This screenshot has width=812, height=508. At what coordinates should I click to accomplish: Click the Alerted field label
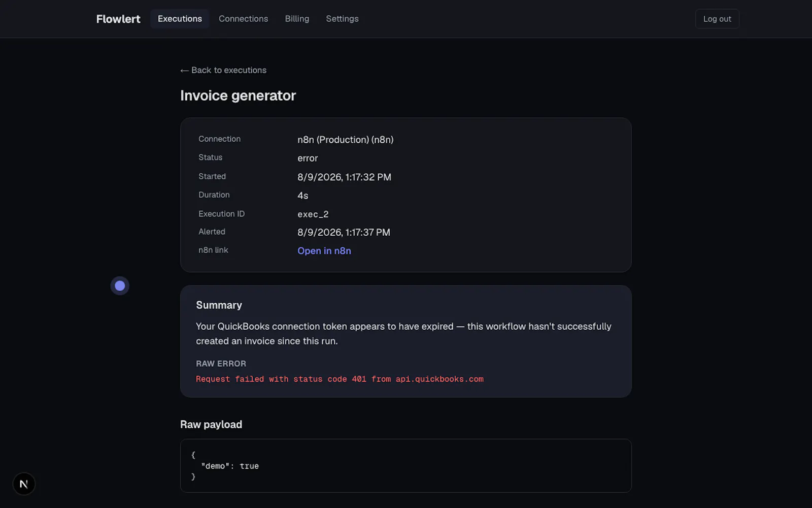[212, 232]
